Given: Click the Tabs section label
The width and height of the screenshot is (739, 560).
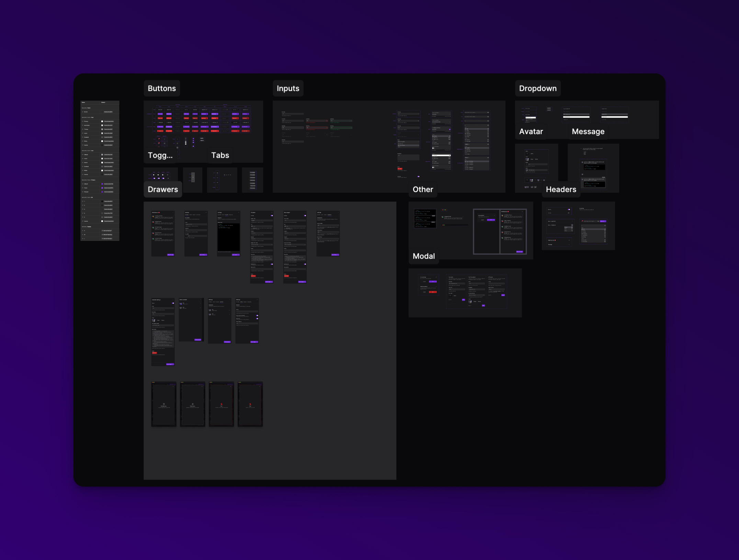Looking at the screenshot, I should (x=220, y=155).
